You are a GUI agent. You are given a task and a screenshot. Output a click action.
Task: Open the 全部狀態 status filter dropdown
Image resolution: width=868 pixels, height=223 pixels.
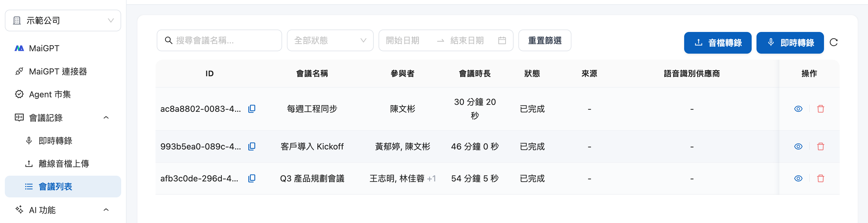[x=330, y=40]
